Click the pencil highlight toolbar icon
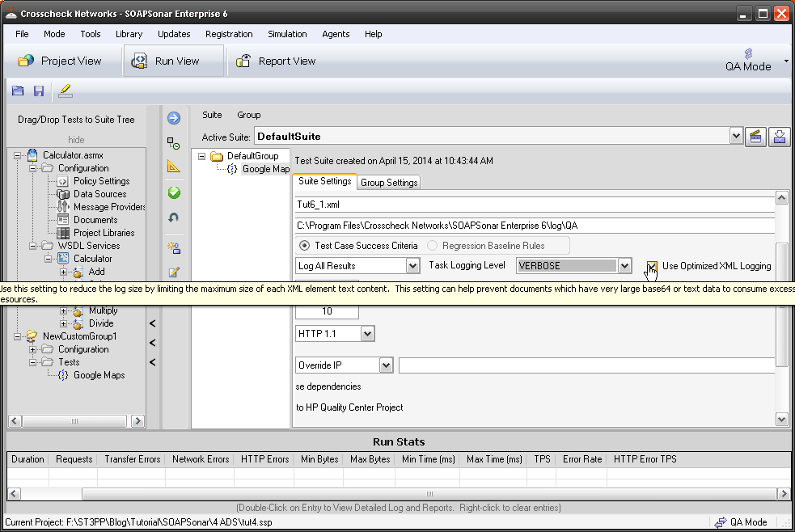Viewport: 795px width, 532px height. 66,91
